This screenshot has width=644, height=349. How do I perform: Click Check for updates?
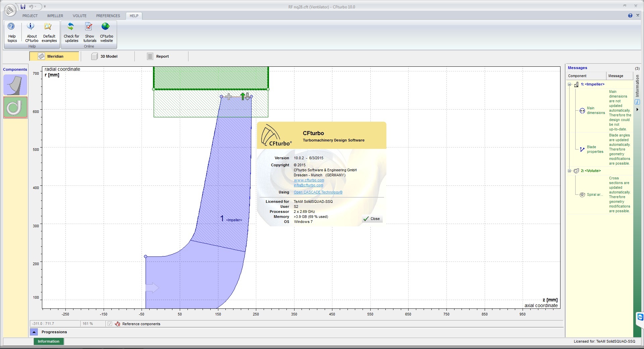pyautogui.click(x=71, y=33)
